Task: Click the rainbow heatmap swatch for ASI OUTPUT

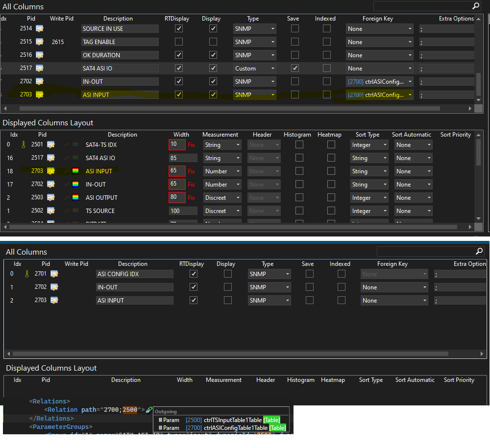Action: (75, 198)
